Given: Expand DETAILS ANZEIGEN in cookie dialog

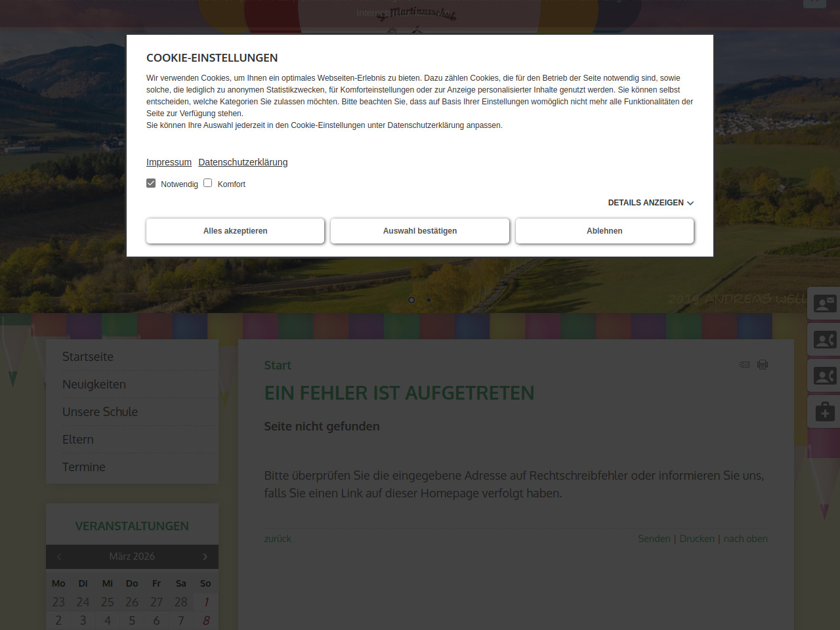Looking at the screenshot, I should pos(650,203).
